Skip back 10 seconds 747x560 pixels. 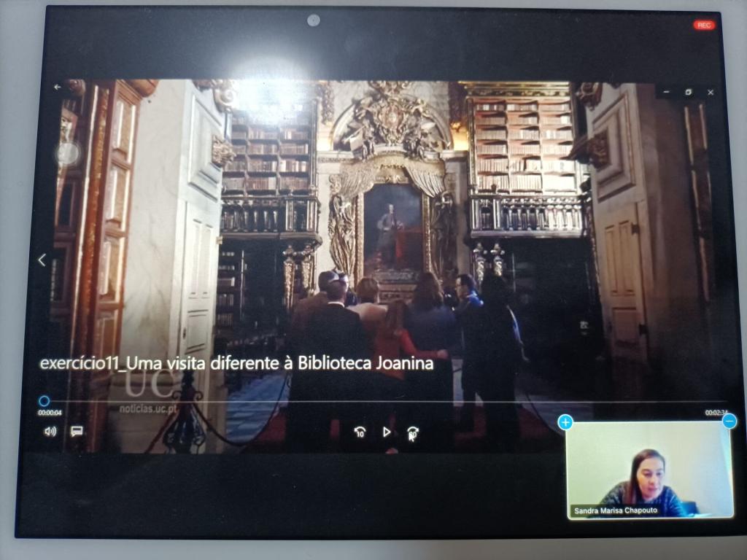coord(360,432)
